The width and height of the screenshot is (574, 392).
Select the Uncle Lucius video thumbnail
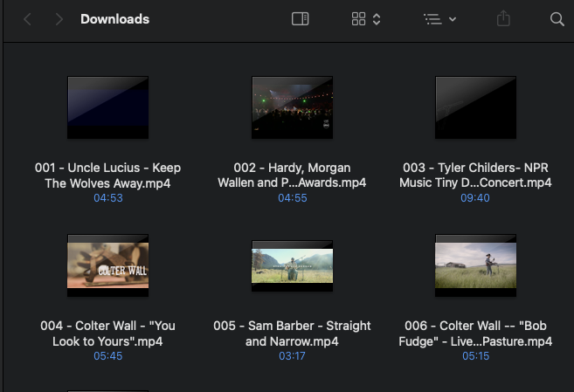(108, 107)
